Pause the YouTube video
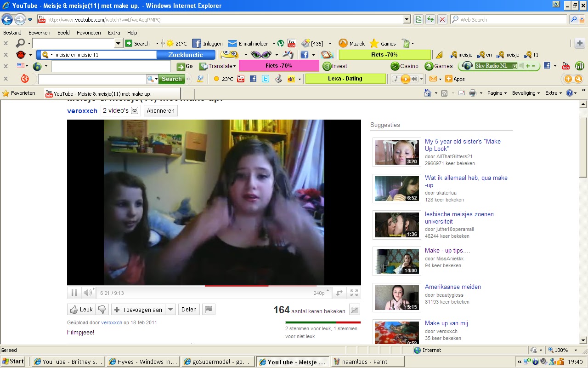 [74, 293]
